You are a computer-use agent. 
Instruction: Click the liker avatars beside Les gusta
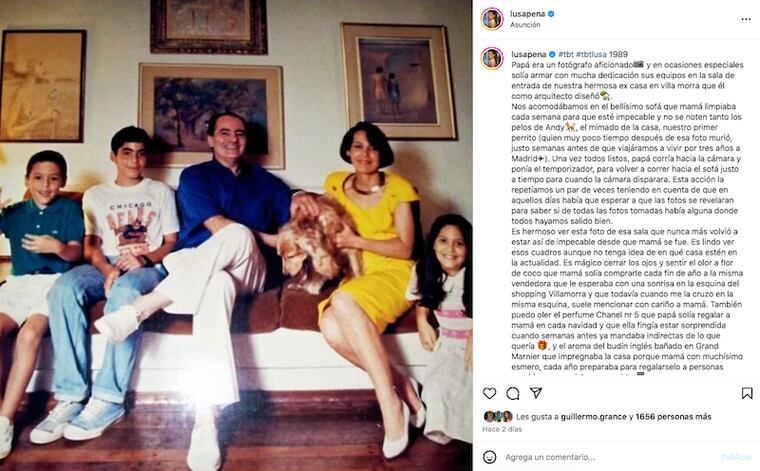point(498,416)
